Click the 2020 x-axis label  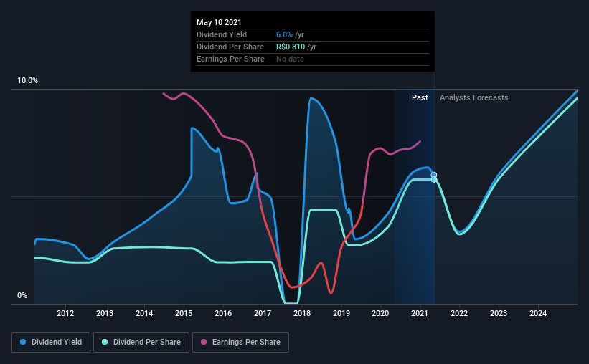(x=380, y=313)
